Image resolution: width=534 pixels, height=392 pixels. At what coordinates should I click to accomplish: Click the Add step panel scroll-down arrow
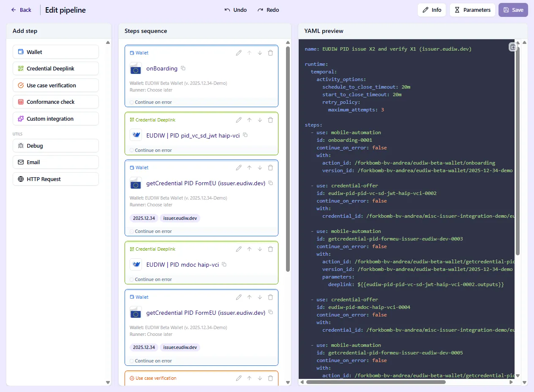pos(108,382)
